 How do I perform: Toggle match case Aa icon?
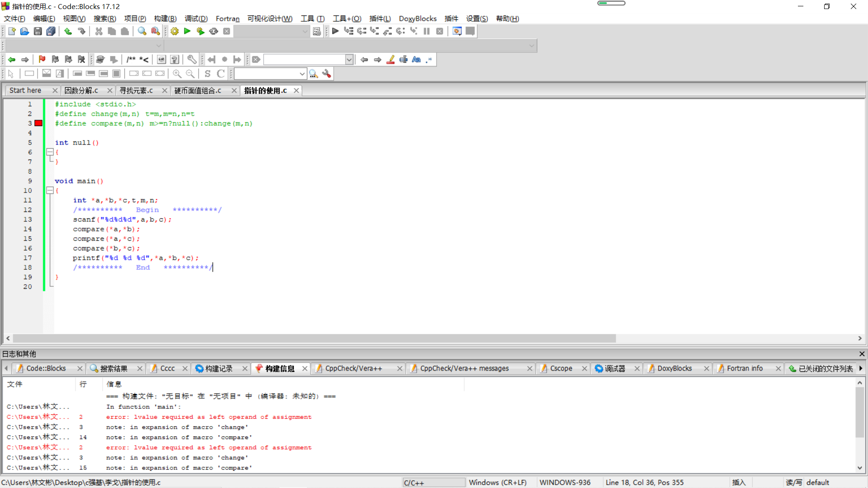tap(416, 59)
